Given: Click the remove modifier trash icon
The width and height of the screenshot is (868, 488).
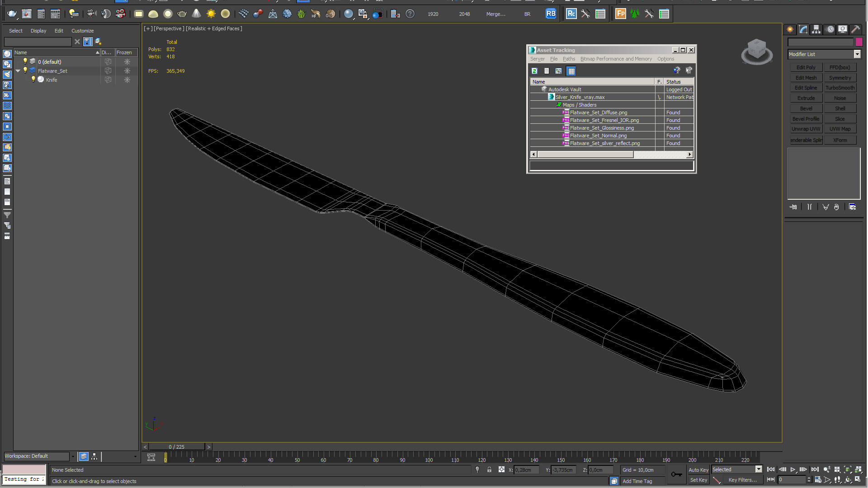Looking at the screenshot, I should coord(836,207).
